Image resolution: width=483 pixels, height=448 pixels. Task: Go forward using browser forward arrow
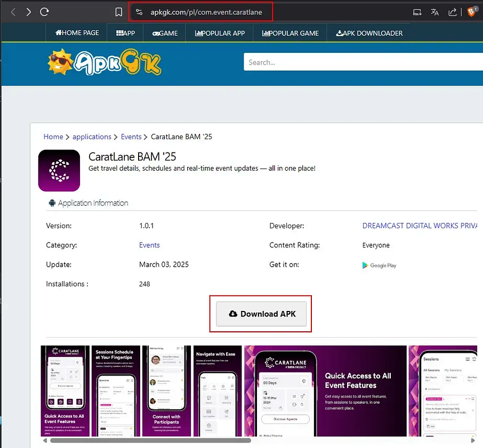[29, 12]
